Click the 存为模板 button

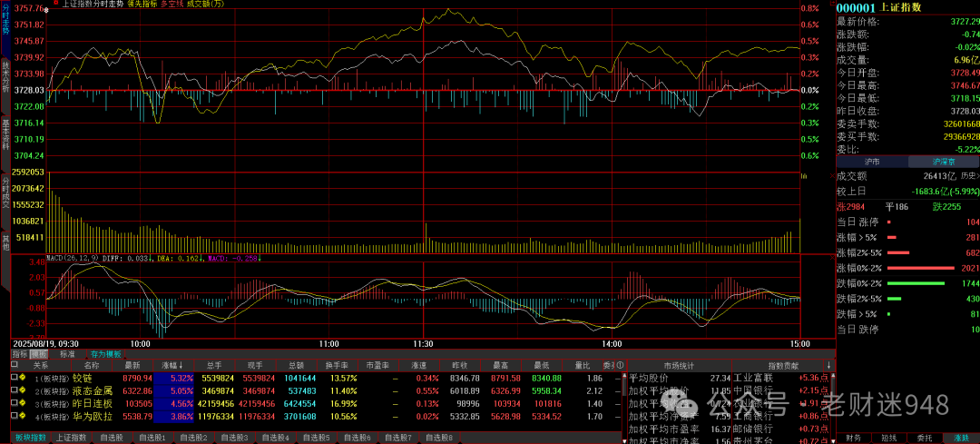(x=105, y=354)
